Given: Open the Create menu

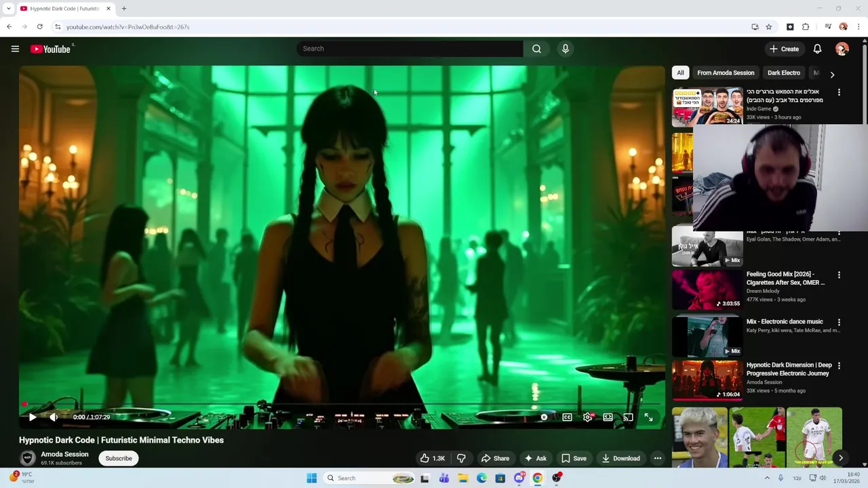Looking at the screenshot, I should pos(784,49).
